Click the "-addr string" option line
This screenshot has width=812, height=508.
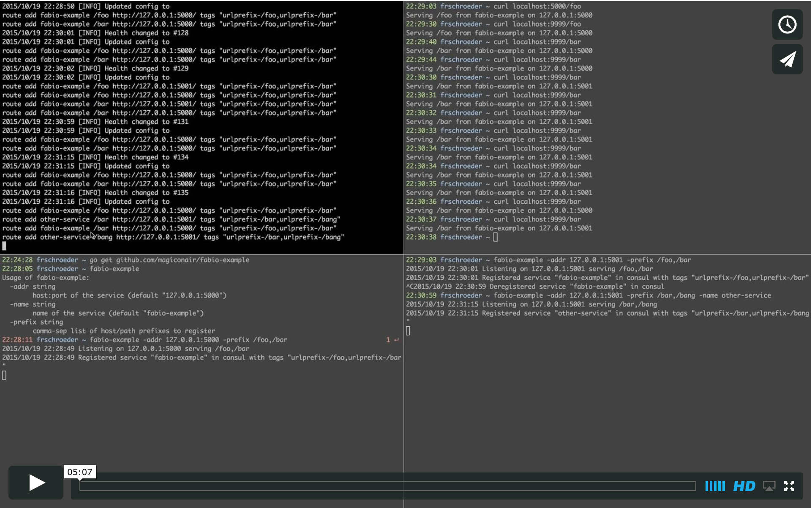(x=33, y=287)
